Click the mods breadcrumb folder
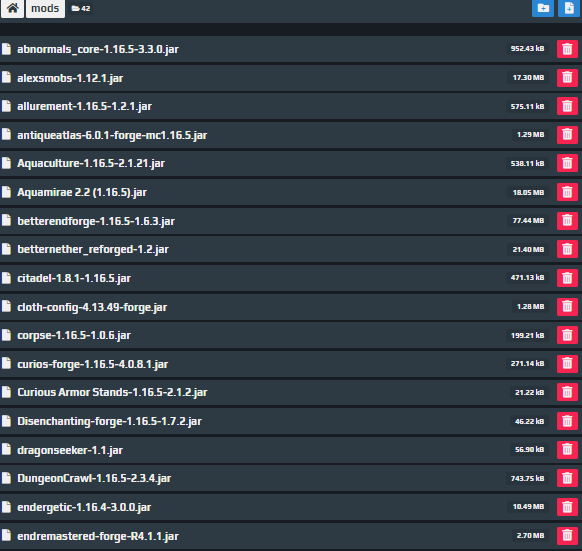This screenshot has width=582, height=551. tap(45, 8)
